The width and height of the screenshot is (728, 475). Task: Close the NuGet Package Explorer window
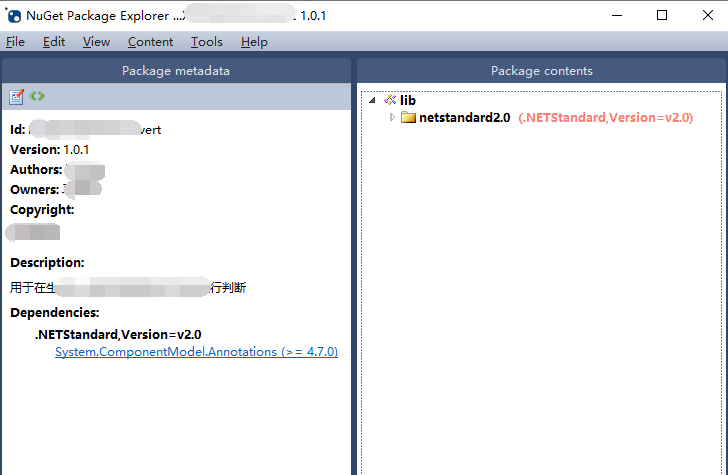pos(708,15)
